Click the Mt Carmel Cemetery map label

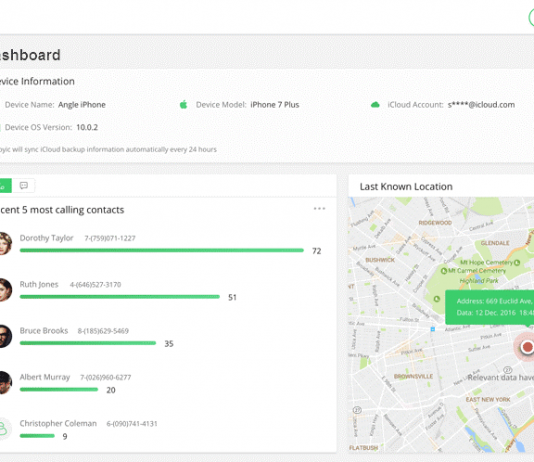pyautogui.click(x=476, y=271)
